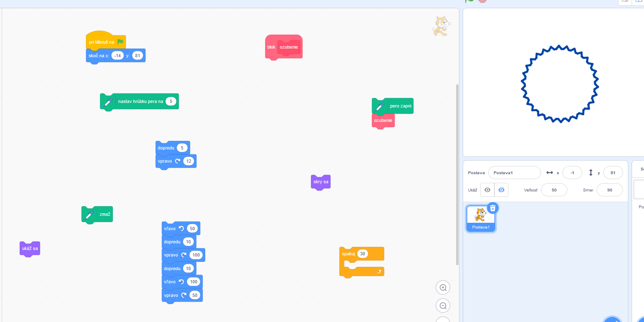644x322 pixels.
Task: Delete Postava1 using the trash icon
Action: [493, 208]
